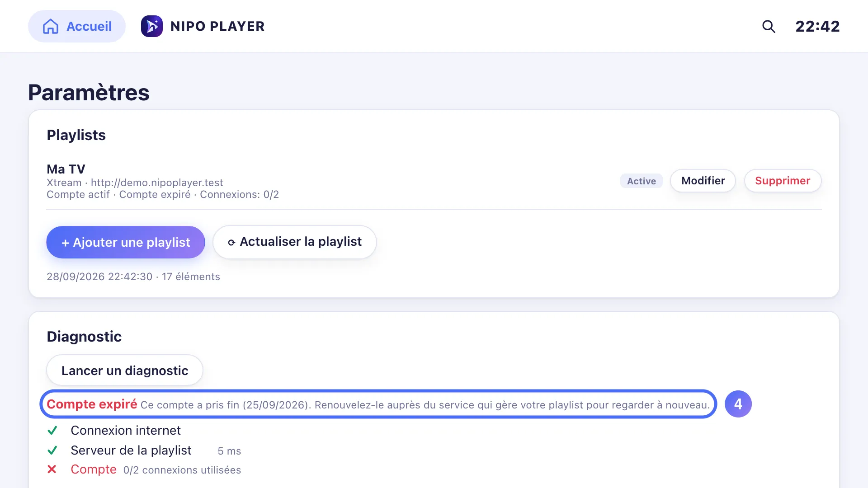
Task: Click the NIPO PLAYER title
Action: 217,26
